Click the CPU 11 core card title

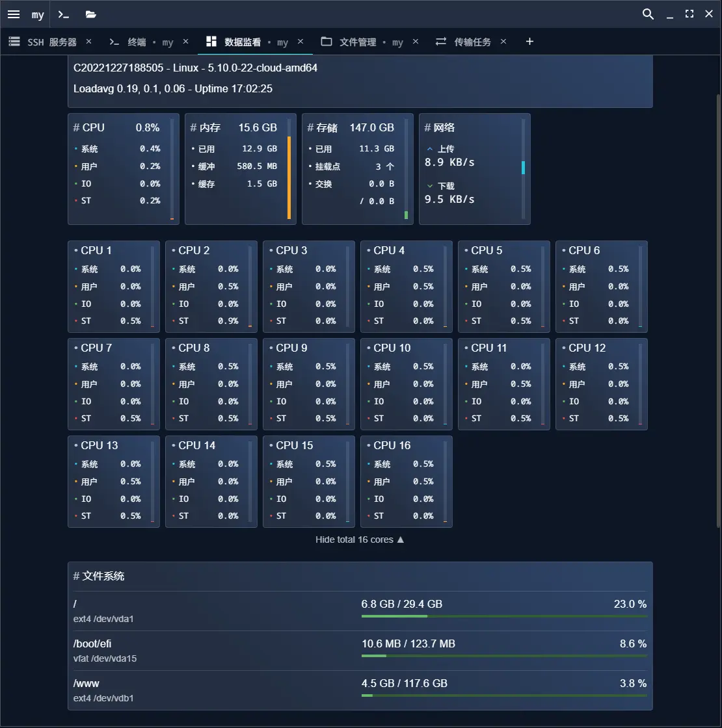pos(488,348)
